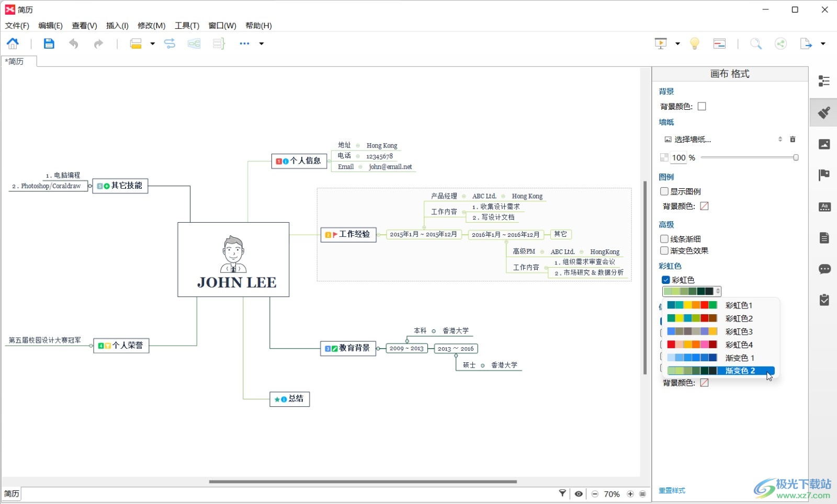Open the 编辑(E) menu

click(50, 26)
